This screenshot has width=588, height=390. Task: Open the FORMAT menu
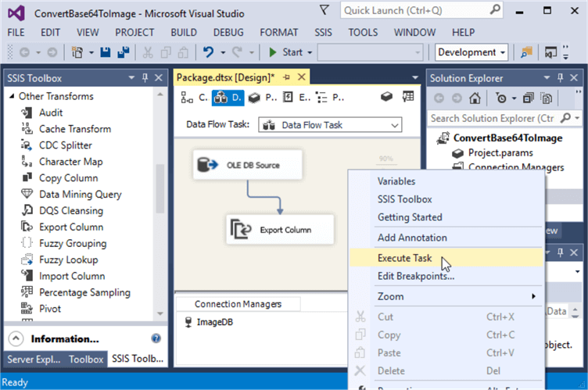278,33
